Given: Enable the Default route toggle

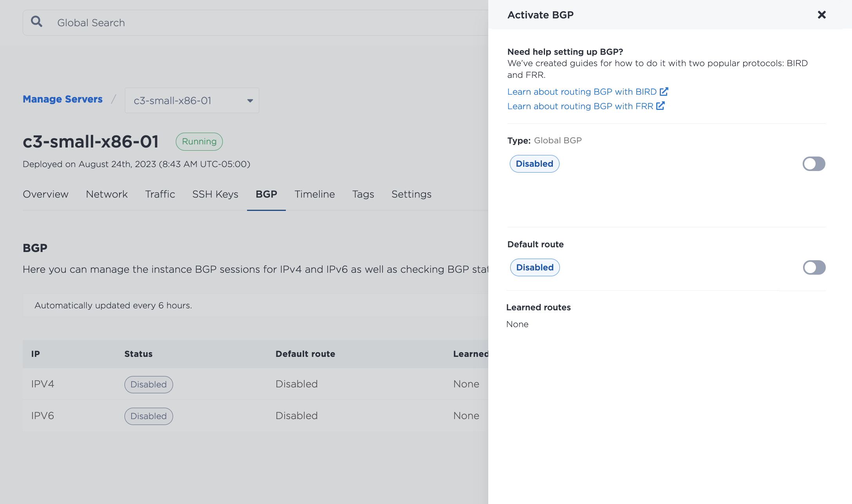Looking at the screenshot, I should pos(814,267).
